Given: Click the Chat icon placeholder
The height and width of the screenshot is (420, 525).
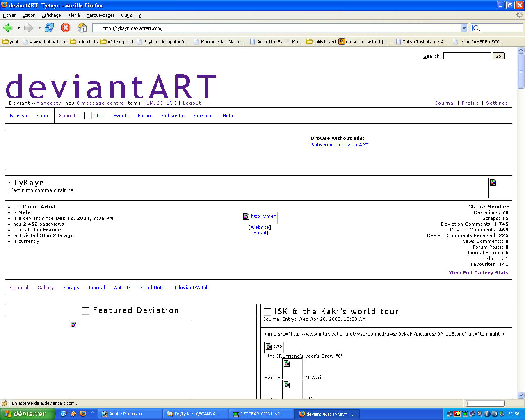Looking at the screenshot, I should click(88, 116).
